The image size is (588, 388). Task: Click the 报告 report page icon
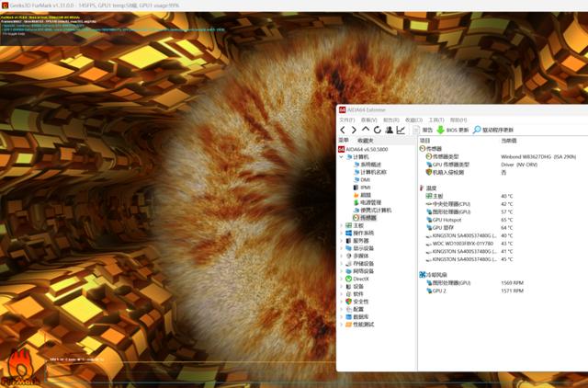click(416, 130)
